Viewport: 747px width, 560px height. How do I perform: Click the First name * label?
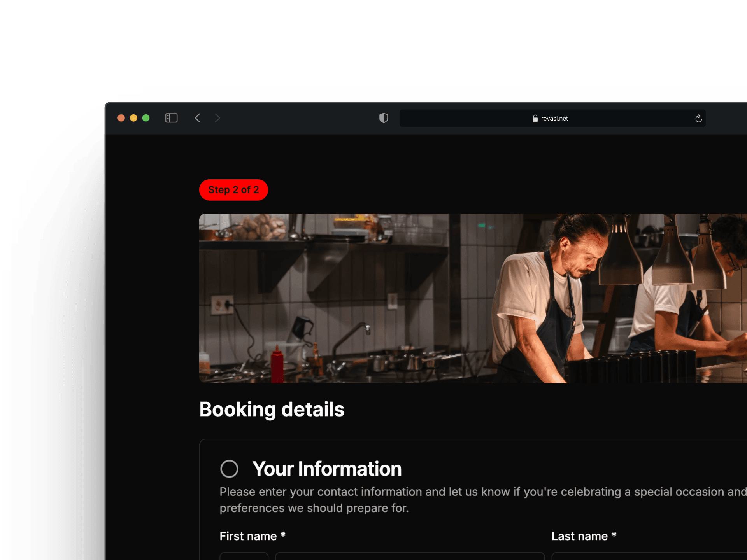pos(253,536)
